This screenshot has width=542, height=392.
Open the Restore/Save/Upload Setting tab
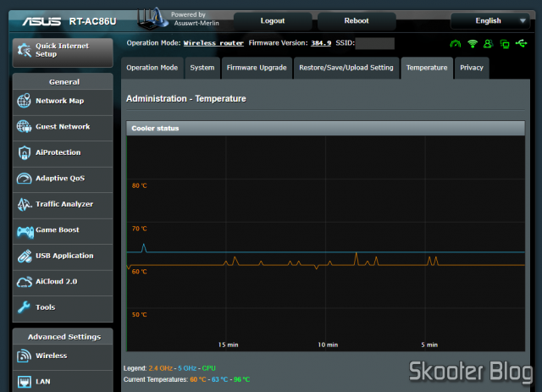click(346, 68)
